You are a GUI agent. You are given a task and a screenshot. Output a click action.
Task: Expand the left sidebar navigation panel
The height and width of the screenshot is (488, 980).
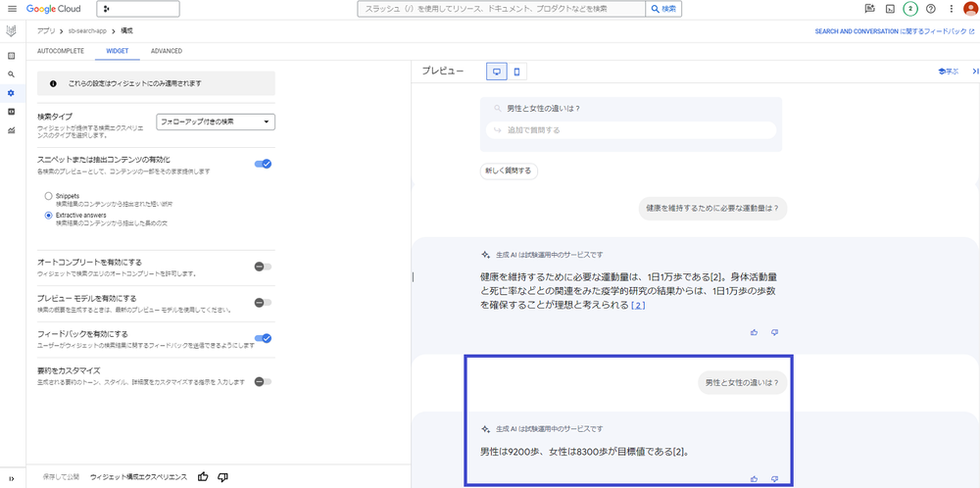coord(11,477)
